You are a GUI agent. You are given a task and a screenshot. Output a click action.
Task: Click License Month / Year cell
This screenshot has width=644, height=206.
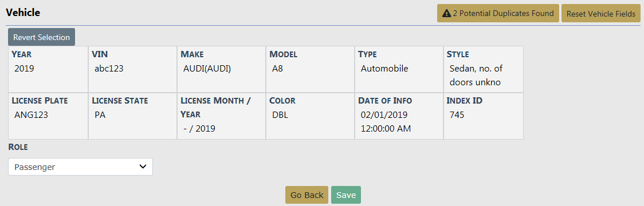pos(221,116)
